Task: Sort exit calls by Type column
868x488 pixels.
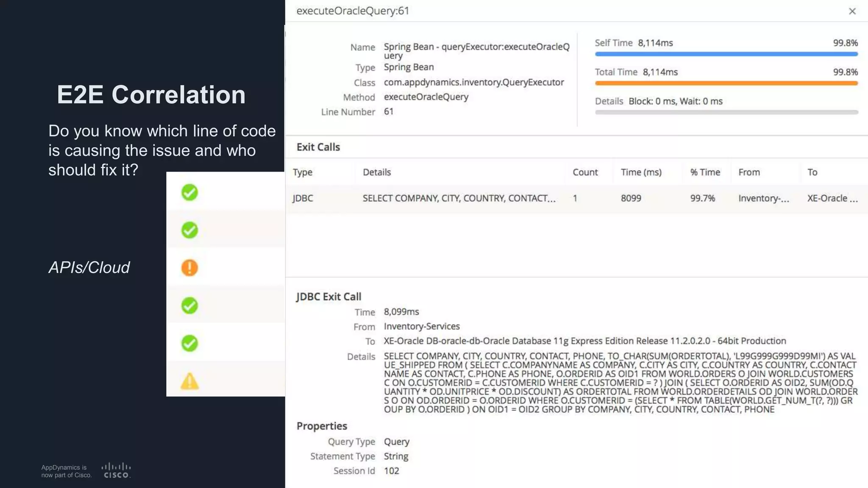Action: pos(303,172)
